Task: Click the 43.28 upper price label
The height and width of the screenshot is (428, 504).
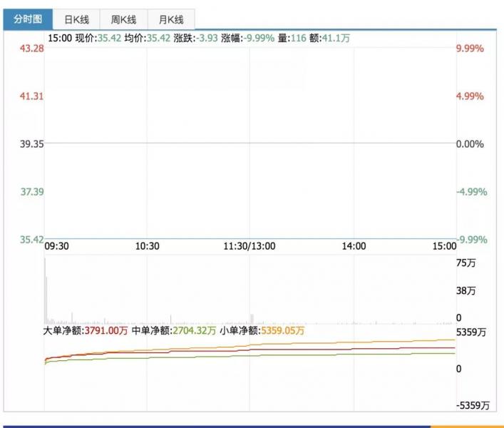Action: pyautogui.click(x=33, y=49)
